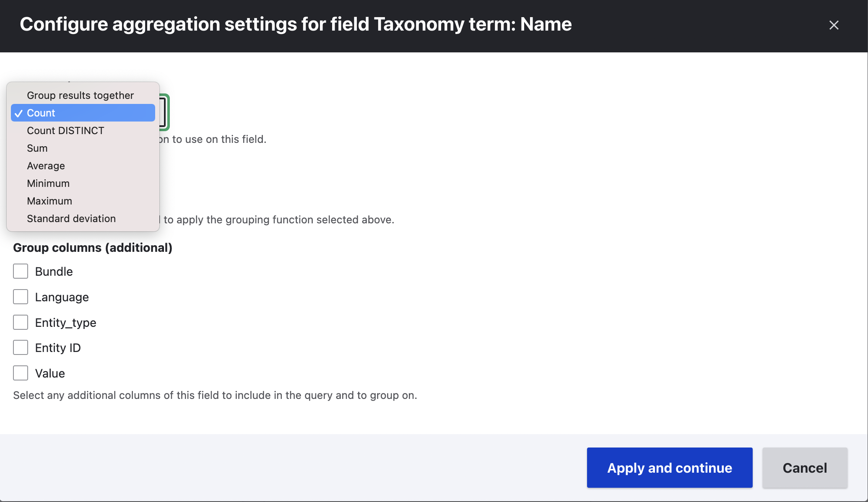Enable the Bundle checkbox
This screenshot has width=868, height=502.
click(x=21, y=271)
